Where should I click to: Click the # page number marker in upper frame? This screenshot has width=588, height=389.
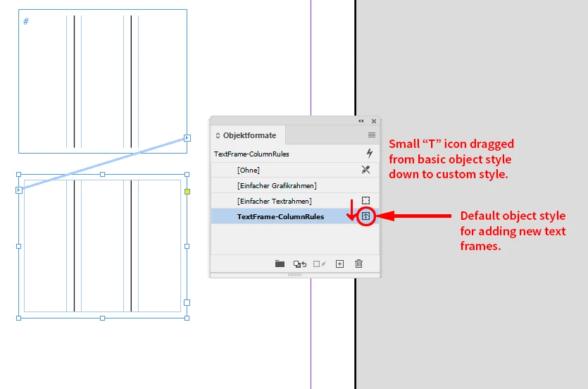[x=26, y=21]
